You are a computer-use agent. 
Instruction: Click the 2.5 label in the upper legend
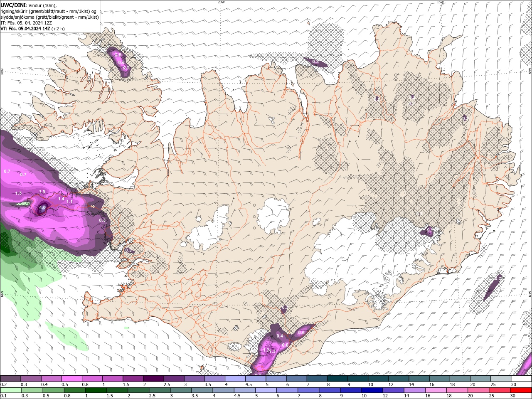[167, 384]
